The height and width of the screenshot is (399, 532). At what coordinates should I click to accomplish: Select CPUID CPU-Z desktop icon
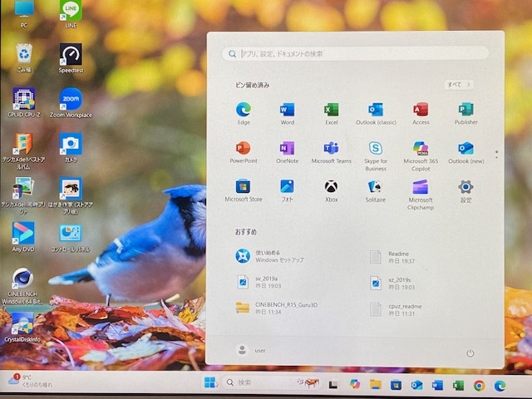[x=23, y=102]
